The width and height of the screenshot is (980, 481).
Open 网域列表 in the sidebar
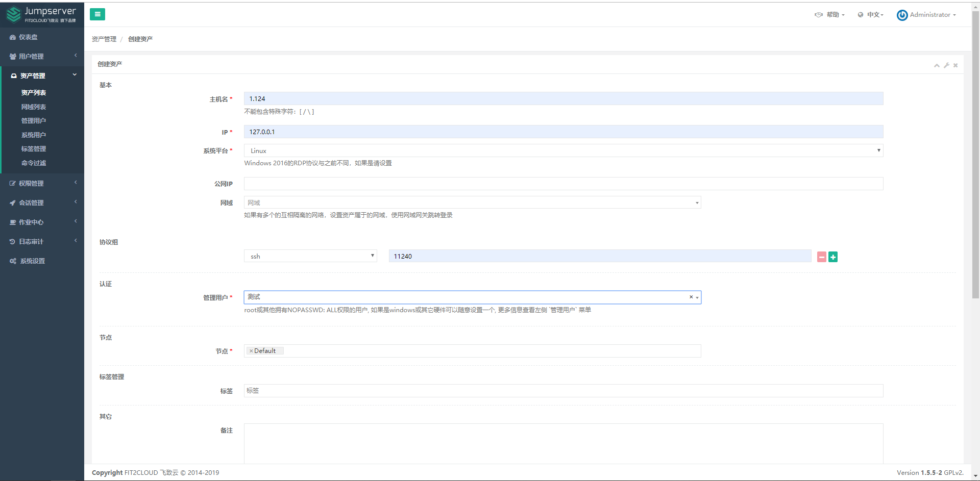(x=34, y=107)
